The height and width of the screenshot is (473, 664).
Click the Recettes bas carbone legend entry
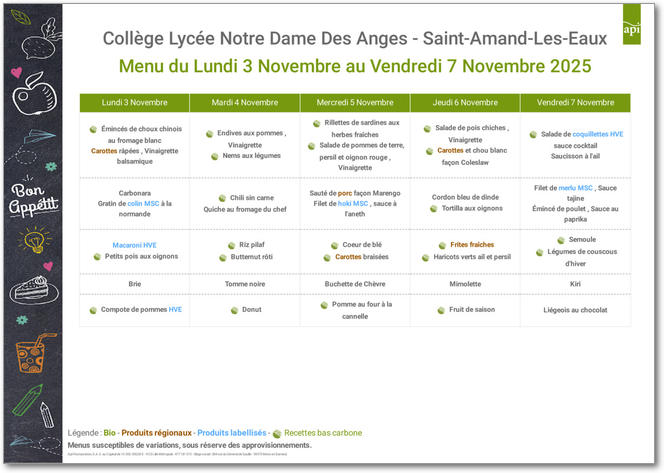[x=322, y=433]
